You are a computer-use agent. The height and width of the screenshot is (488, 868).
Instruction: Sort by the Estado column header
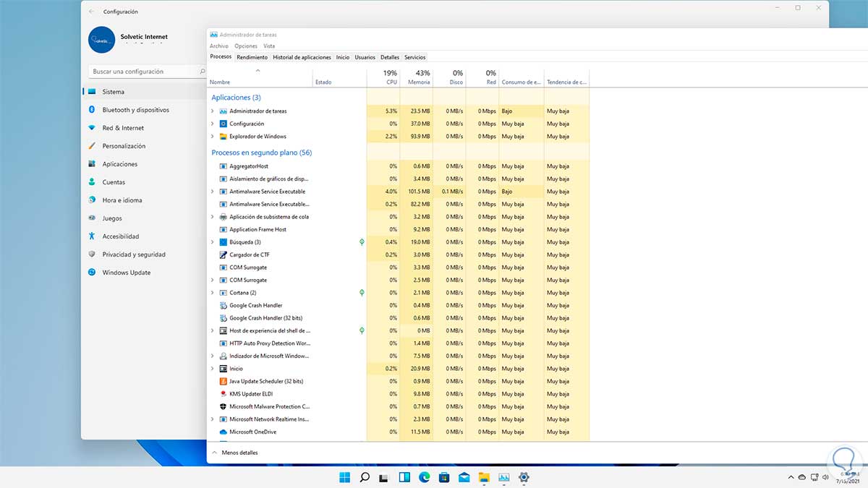339,78
